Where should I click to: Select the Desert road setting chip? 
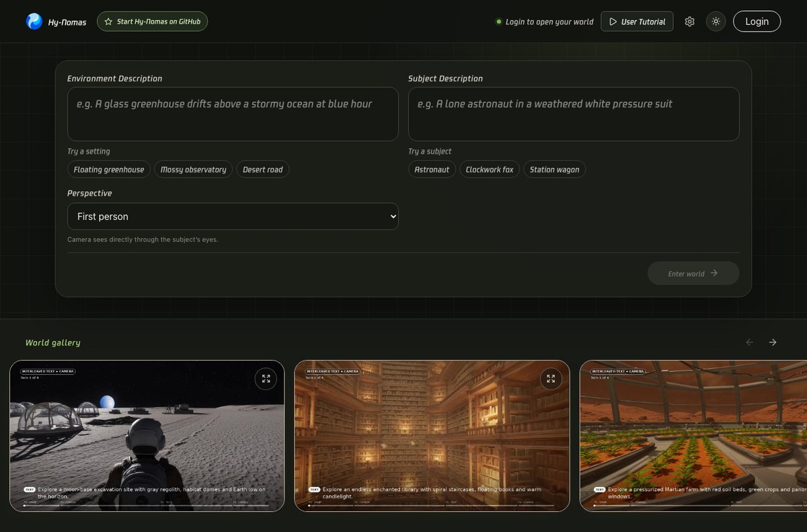[263, 169]
